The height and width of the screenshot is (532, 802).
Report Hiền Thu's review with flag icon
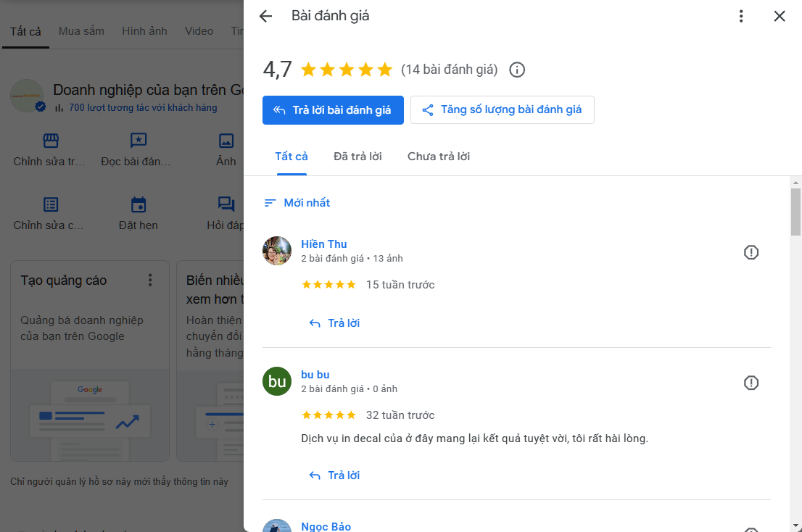click(751, 252)
